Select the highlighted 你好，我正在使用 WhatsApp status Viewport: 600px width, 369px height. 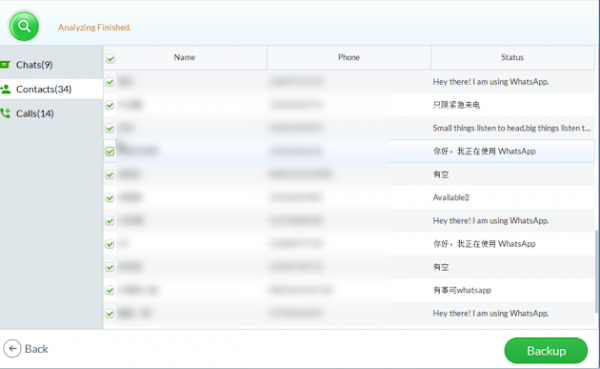click(x=484, y=151)
